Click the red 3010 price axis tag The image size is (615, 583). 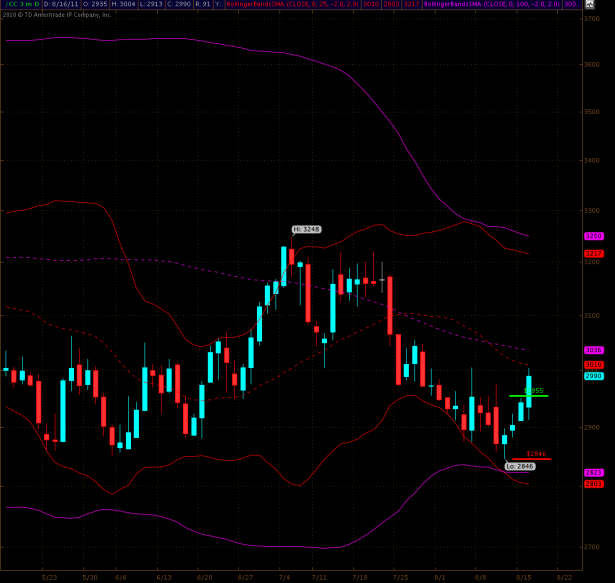tap(592, 365)
